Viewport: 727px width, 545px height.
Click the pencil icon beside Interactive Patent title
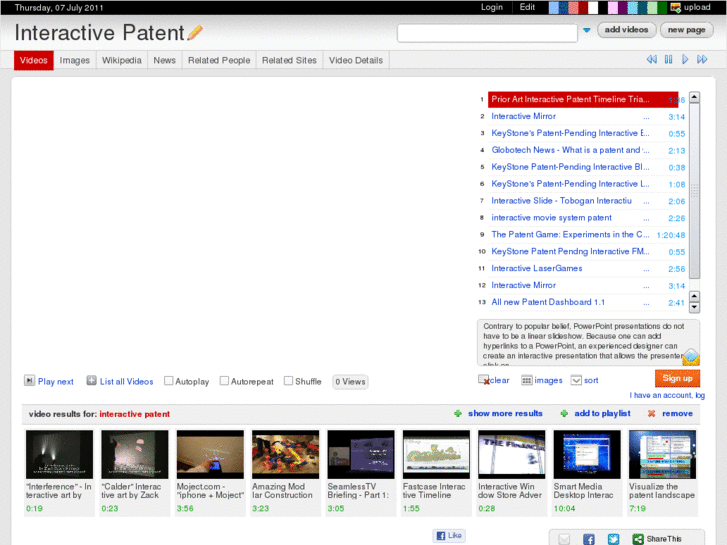tap(195, 32)
